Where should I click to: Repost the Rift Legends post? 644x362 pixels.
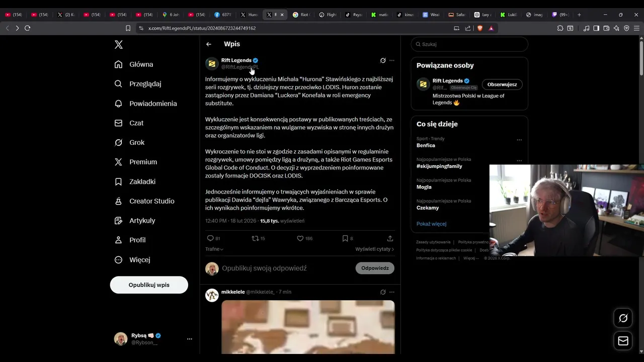258,238
